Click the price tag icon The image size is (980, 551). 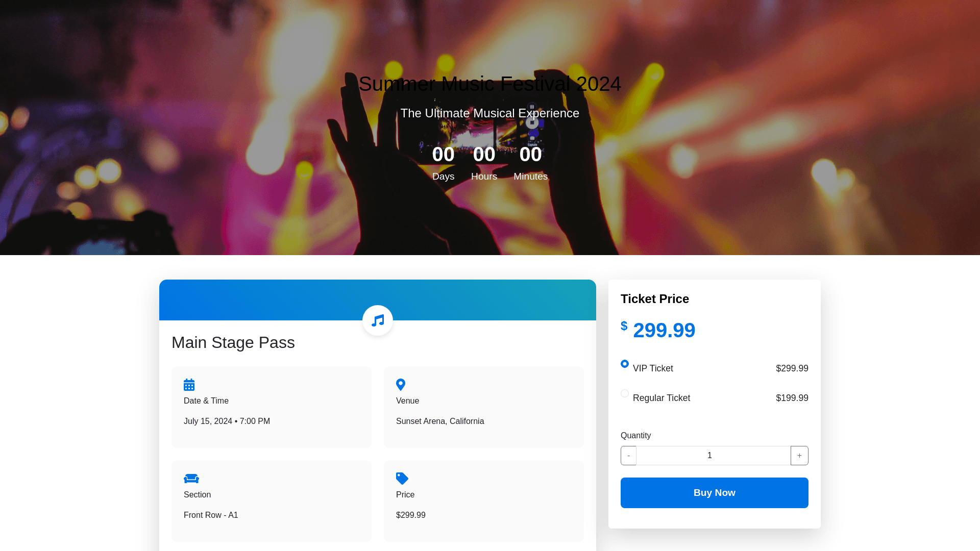point(402,479)
